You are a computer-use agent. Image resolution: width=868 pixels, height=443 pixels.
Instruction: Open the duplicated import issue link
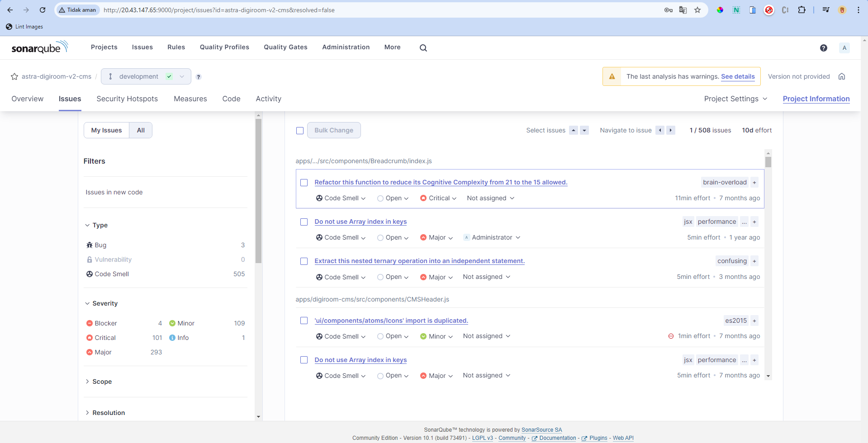[x=391, y=320]
